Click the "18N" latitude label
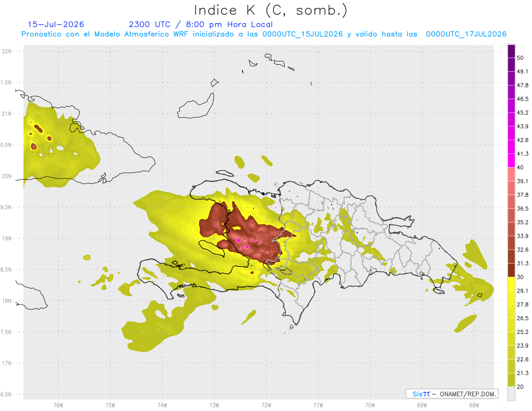532x411 pixels. pos(8,301)
